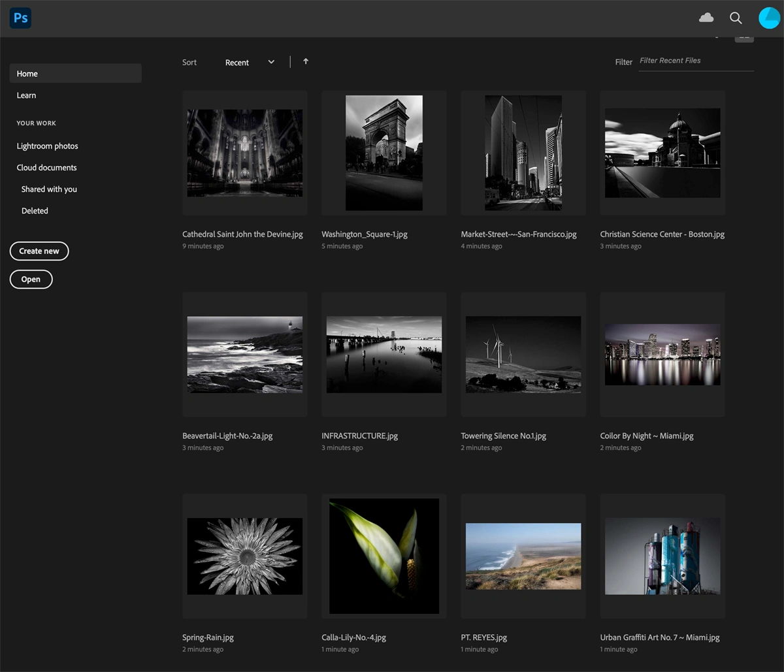Open the blue profile avatar
The width and height of the screenshot is (784, 672).
point(769,18)
